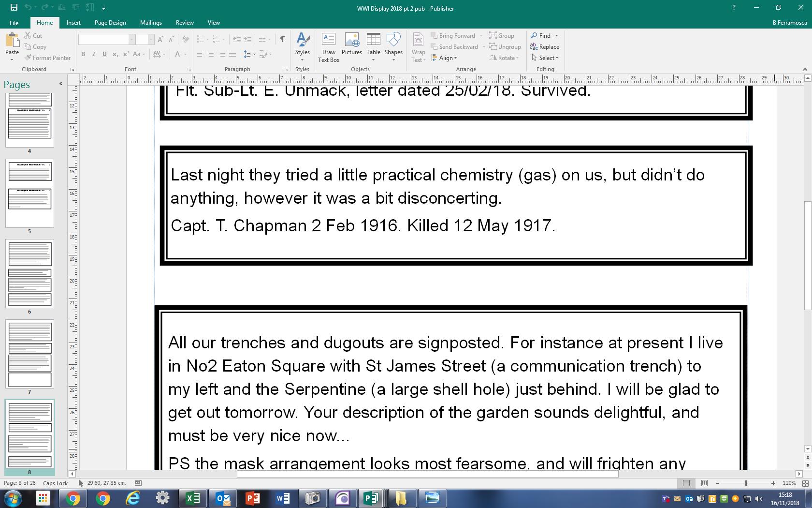Click the zoom slider handle
This screenshot has height=508, width=812.
point(746,483)
